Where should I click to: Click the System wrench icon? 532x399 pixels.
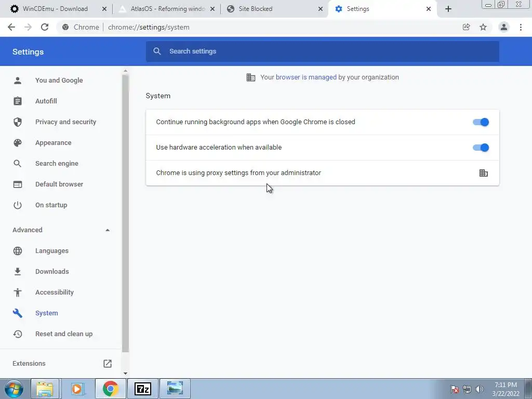click(18, 313)
